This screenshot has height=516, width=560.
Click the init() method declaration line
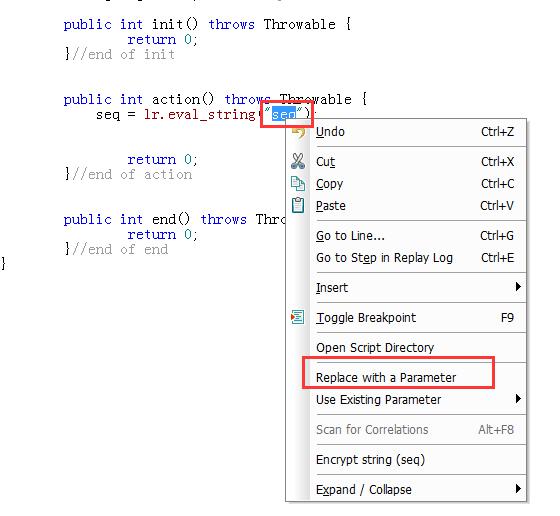pyautogui.click(x=207, y=25)
